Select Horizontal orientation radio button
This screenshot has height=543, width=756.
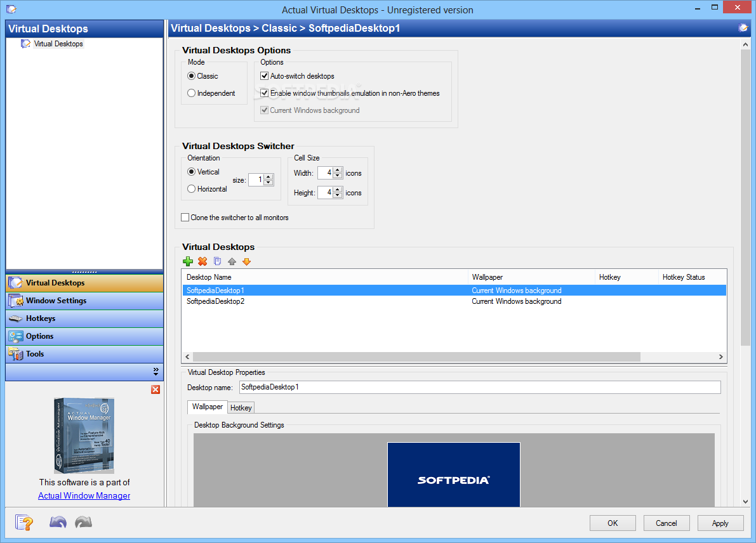tap(192, 189)
